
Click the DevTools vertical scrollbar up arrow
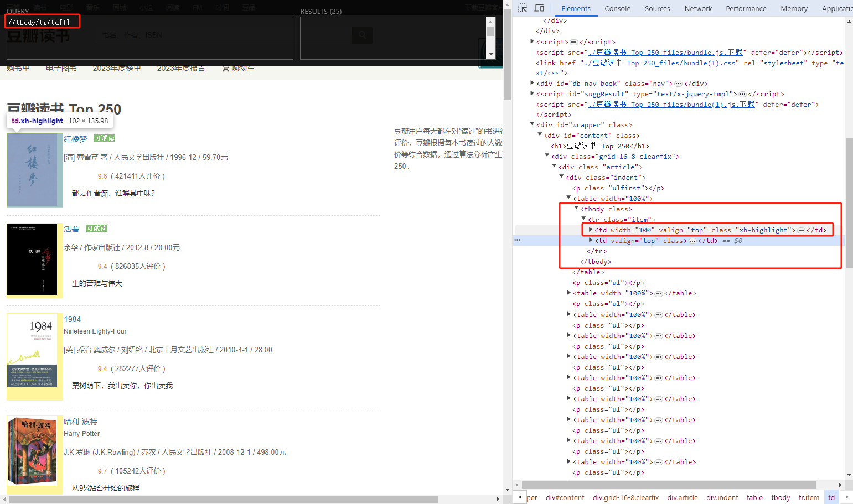coord(849,22)
